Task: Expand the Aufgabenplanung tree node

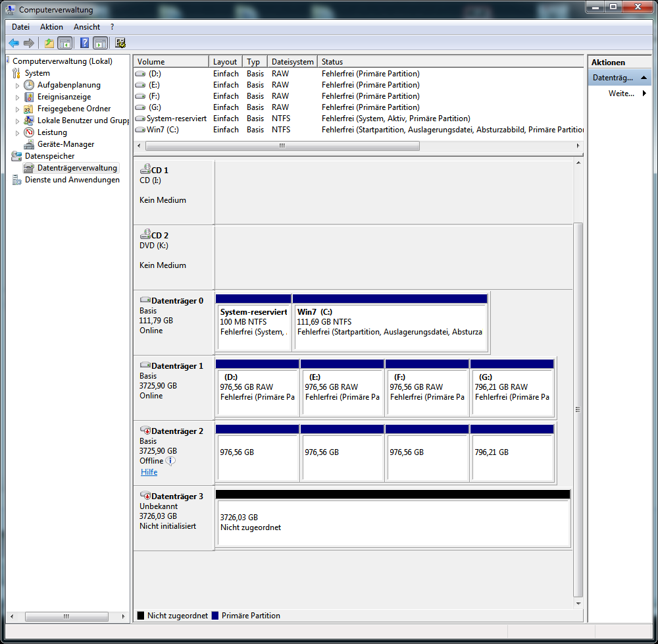Action: click(x=17, y=85)
